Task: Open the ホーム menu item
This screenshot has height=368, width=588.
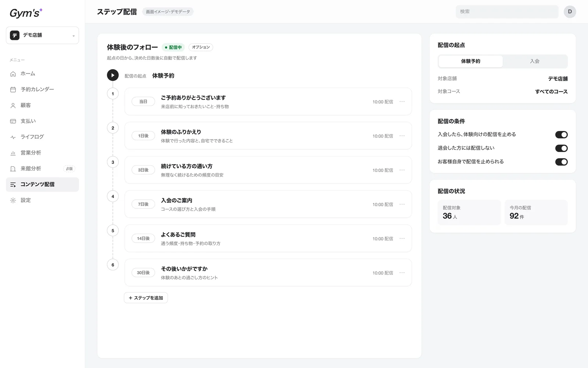Action: coord(42,74)
